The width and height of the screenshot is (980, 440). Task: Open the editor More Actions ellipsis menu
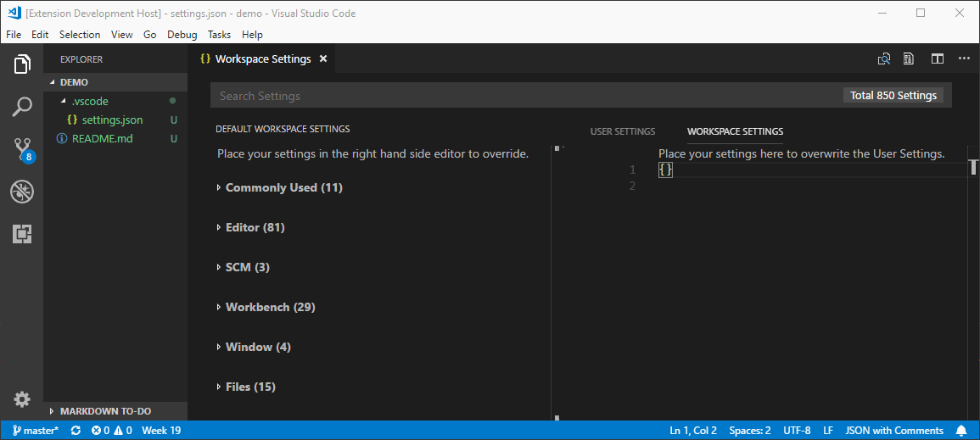[x=965, y=58]
